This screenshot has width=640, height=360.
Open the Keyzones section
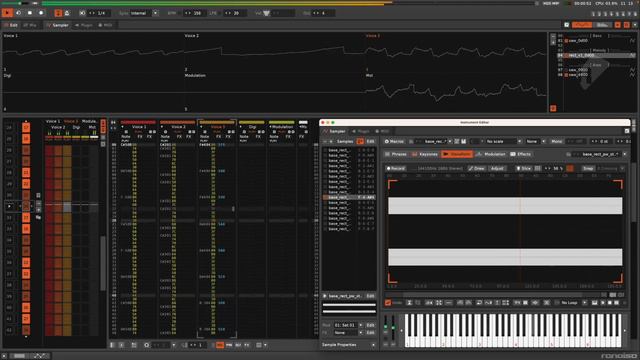point(425,154)
